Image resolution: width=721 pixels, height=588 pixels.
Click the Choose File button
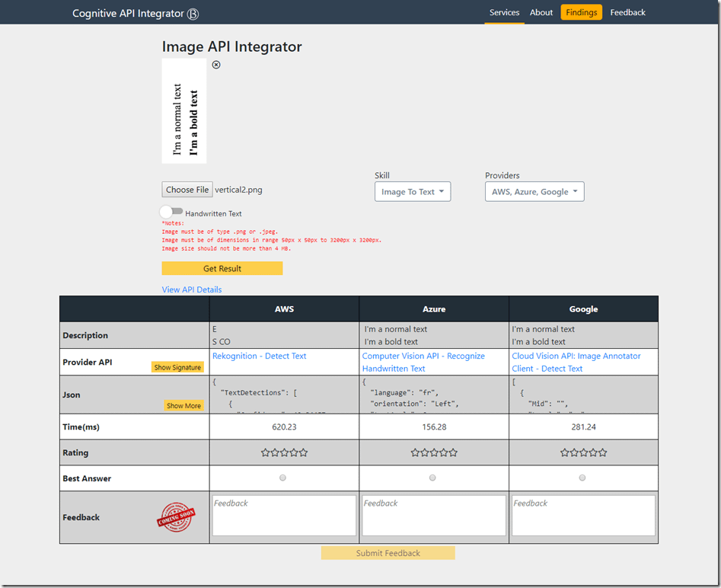click(187, 190)
